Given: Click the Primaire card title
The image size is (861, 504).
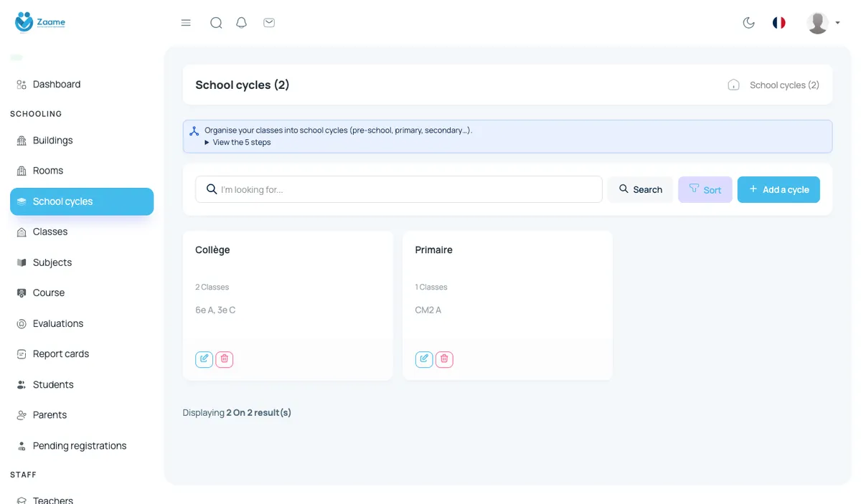Looking at the screenshot, I should tap(434, 249).
